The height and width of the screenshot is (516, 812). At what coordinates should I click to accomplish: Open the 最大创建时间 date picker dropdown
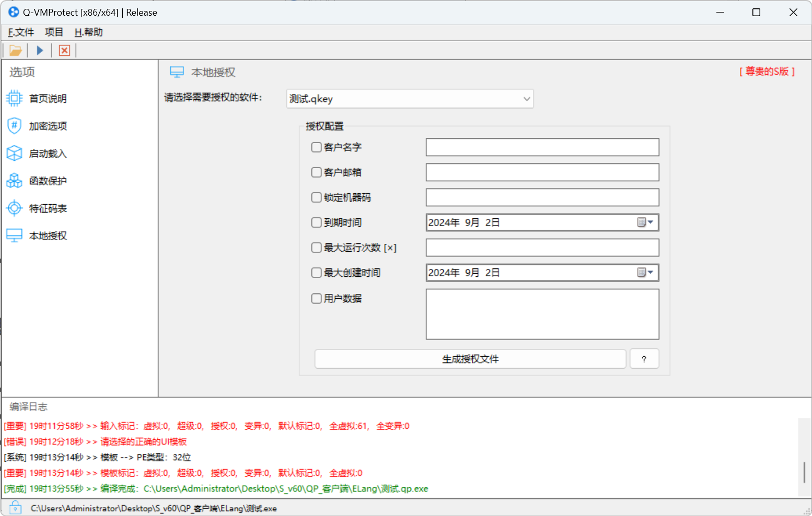(x=649, y=272)
